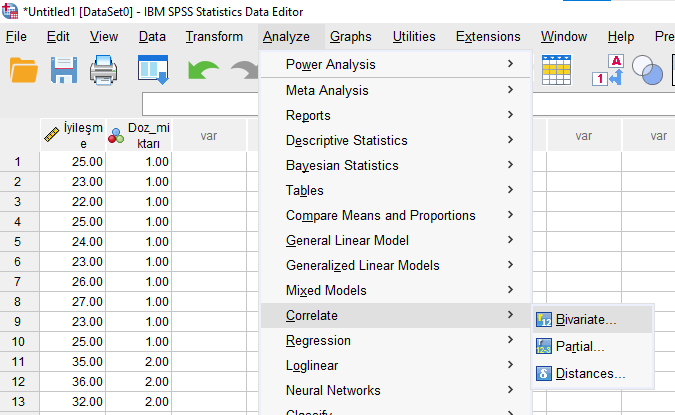The height and width of the screenshot is (415, 675).
Task: Open the File menu
Action: [16, 37]
